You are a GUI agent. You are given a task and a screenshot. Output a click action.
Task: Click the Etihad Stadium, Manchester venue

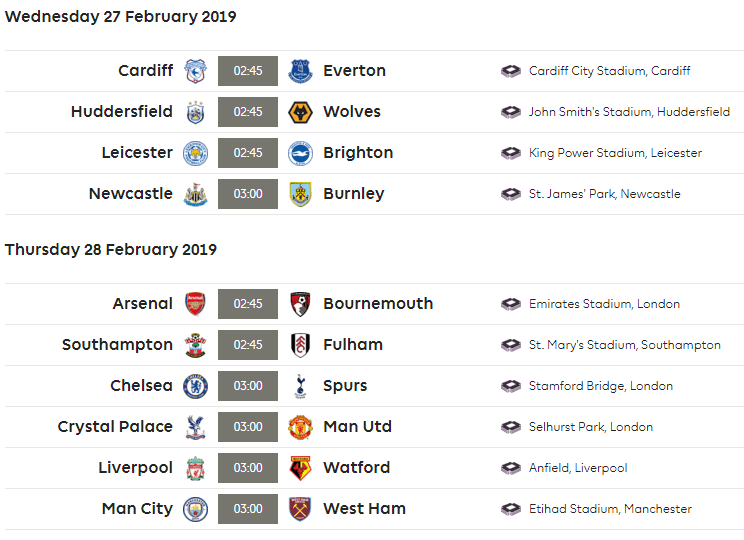pos(610,509)
